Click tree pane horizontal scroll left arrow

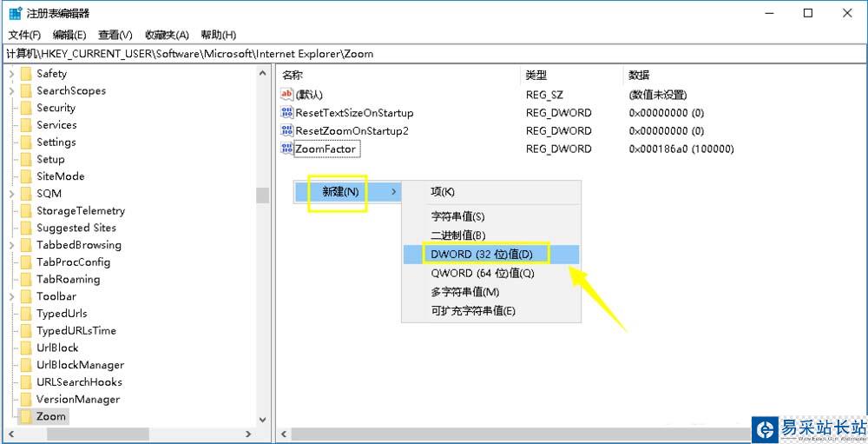(x=12, y=434)
